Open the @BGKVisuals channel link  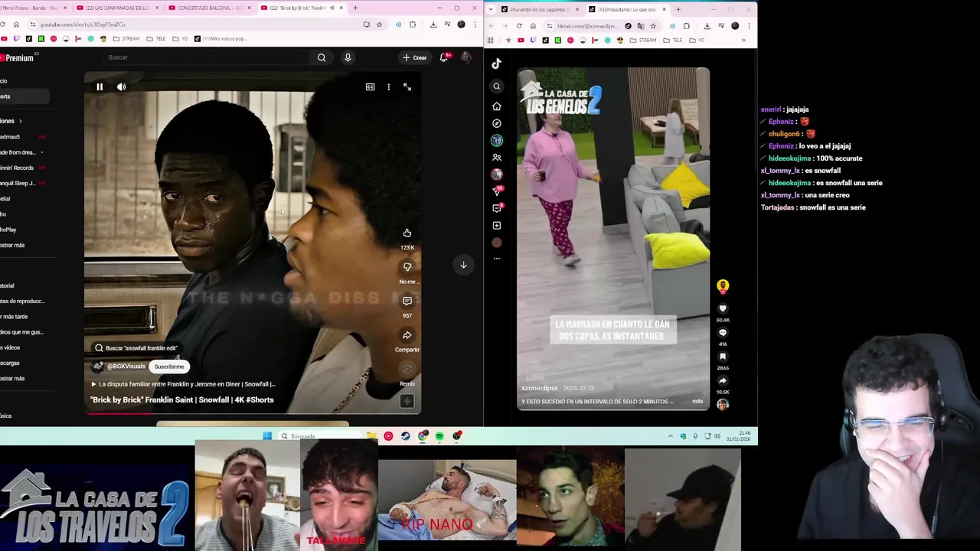click(126, 367)
